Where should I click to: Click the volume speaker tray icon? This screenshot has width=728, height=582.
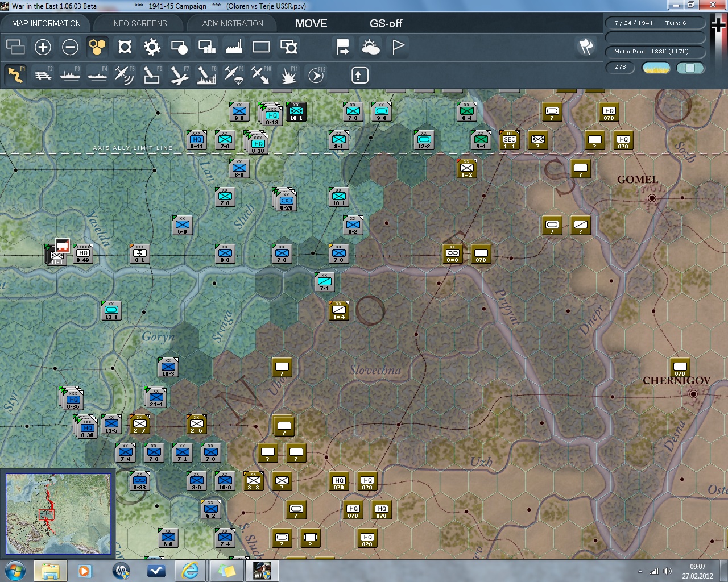[668, 571]
